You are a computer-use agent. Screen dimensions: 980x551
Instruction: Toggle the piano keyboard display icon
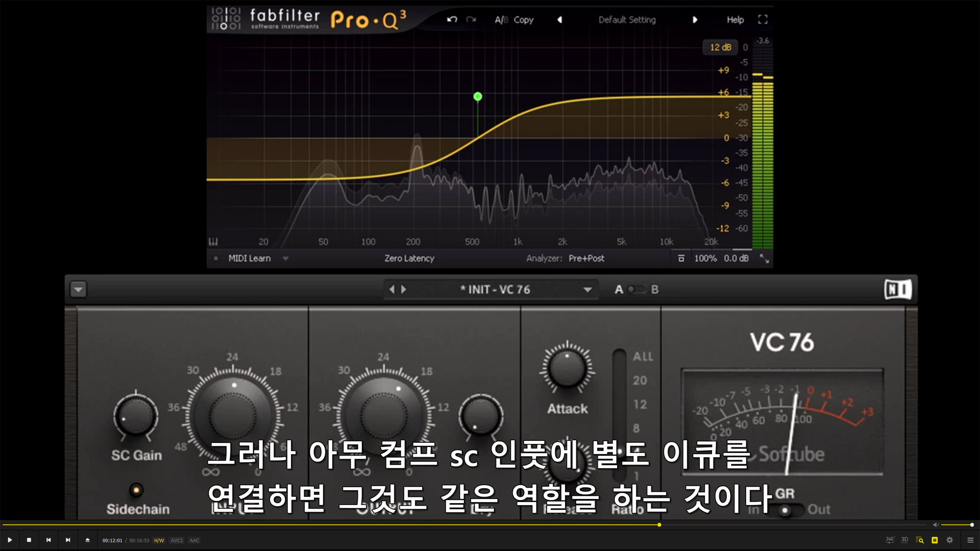coord(213,241)
